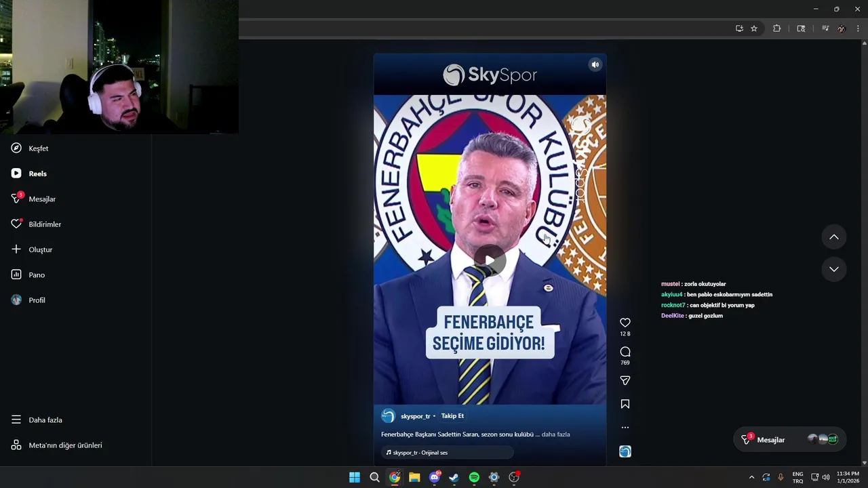
Task: Play the reel video
Action: tap(490, 260)
